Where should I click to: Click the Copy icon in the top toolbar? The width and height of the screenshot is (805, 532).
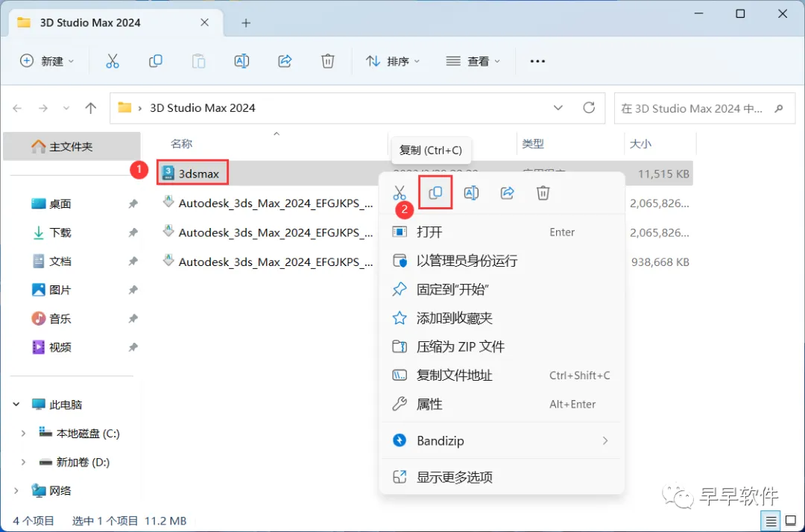[x=156, y=61]
